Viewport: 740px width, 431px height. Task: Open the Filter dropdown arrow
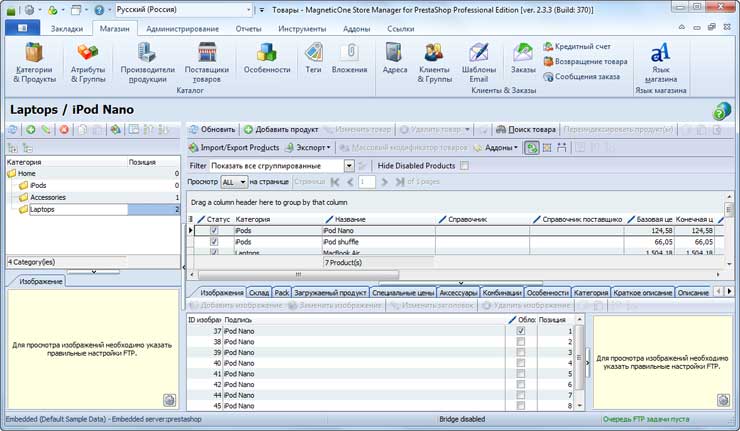tap(349, 166)
